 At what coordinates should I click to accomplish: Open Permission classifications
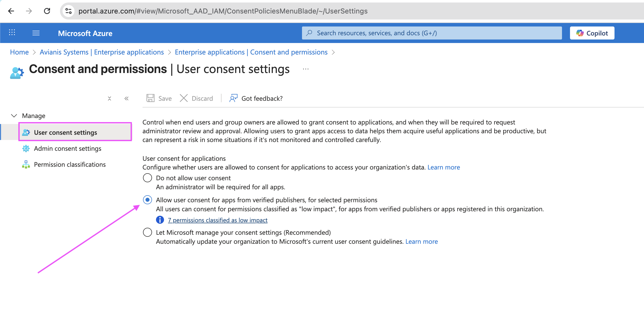(x=70, y=164)
